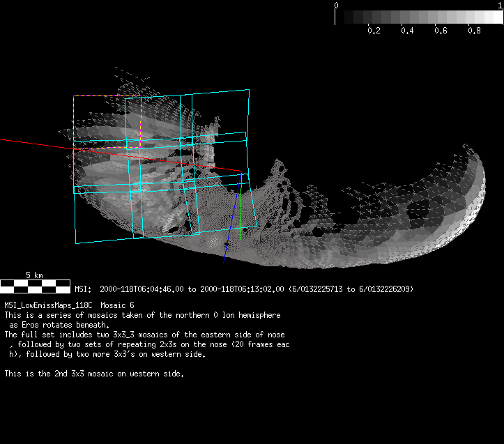Image resolution: width=504 pixels, height=444 pixels.
Task: Click the grayscale legend bar
Action: [419, 17]
